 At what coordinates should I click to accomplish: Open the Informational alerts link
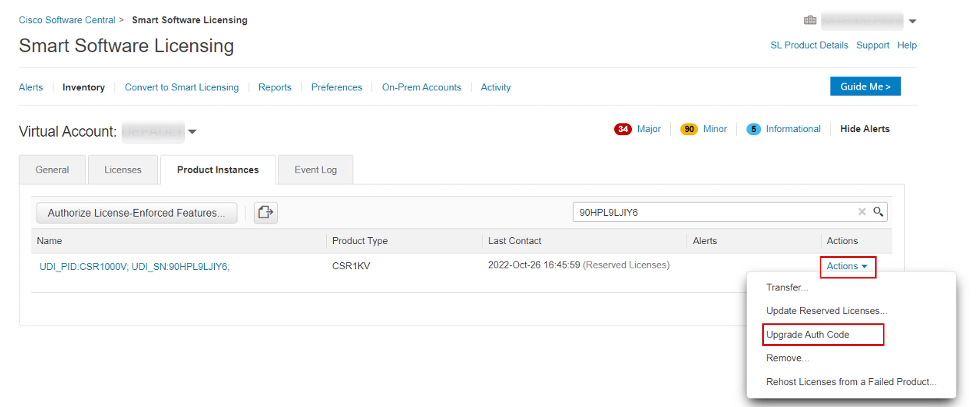tap(793, 129)
